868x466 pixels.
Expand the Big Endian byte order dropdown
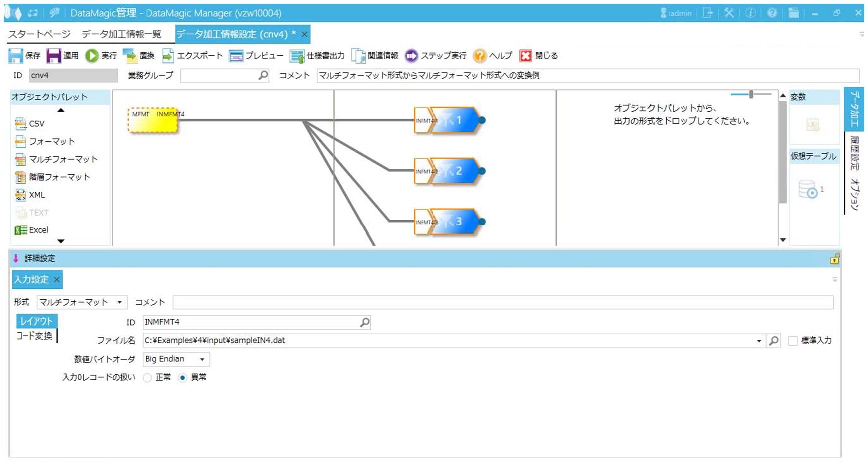coord(202,359)
